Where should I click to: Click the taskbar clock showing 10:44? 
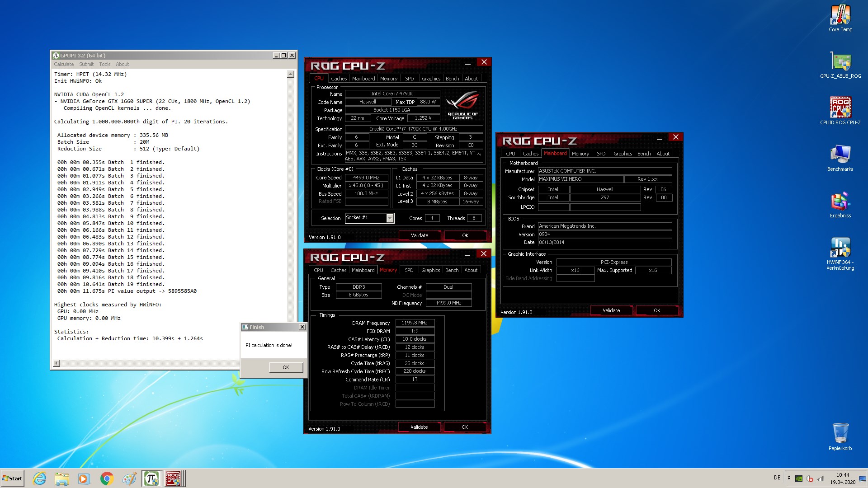pyautogui.click(x=843, y=479)
